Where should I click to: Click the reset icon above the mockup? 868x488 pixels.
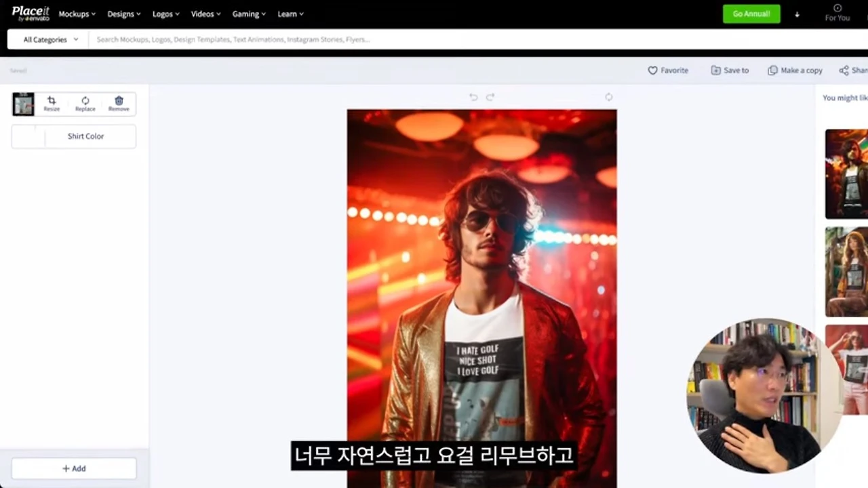(609, 97)
